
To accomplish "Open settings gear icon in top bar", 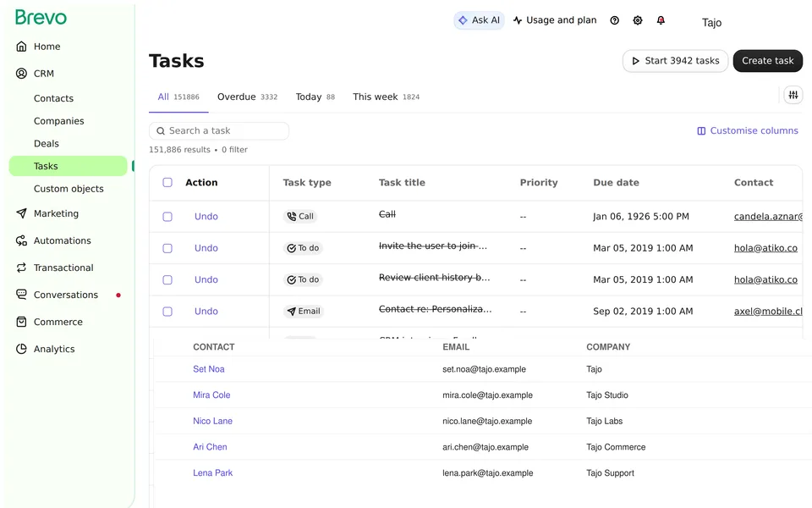I will click(638, 20).
